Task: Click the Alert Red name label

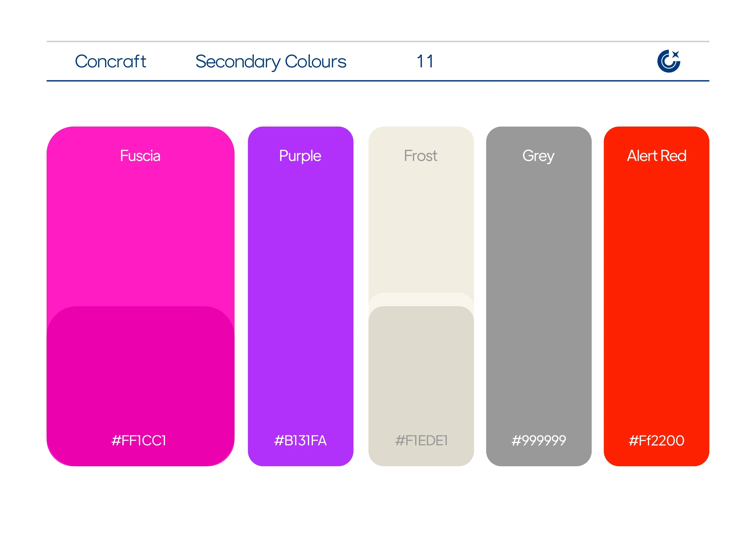Action: click(657, 156)
